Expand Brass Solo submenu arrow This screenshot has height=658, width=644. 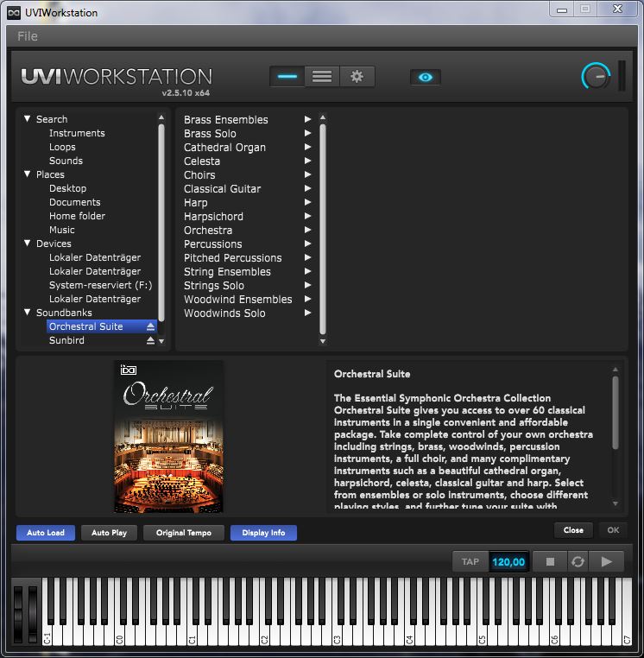(307, 133)
